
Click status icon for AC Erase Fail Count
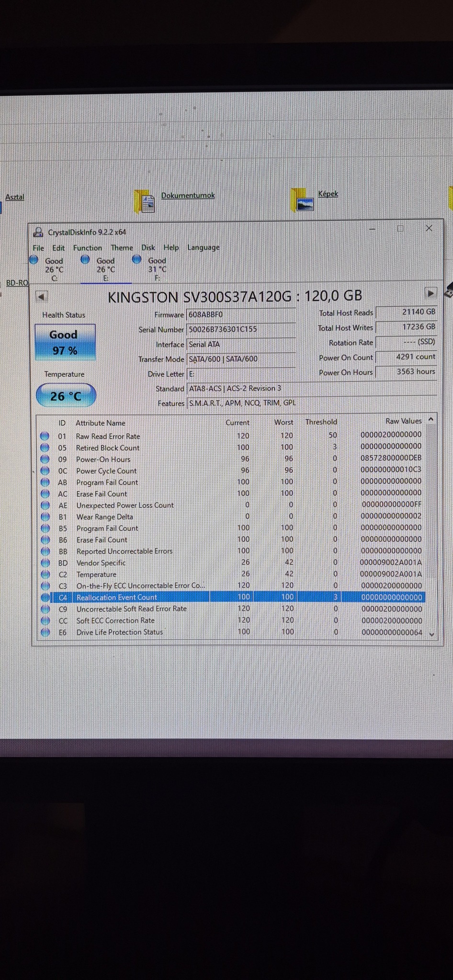pyautogui.click(x=45, y=493)
